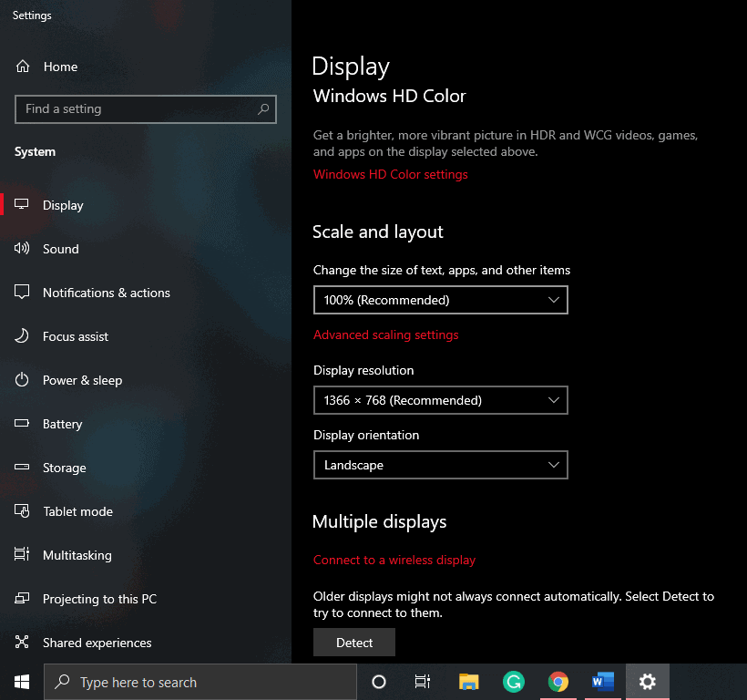Click the Home icon in sidebar
The height and width of the screenshot is (700, 747).
[23, 67]
